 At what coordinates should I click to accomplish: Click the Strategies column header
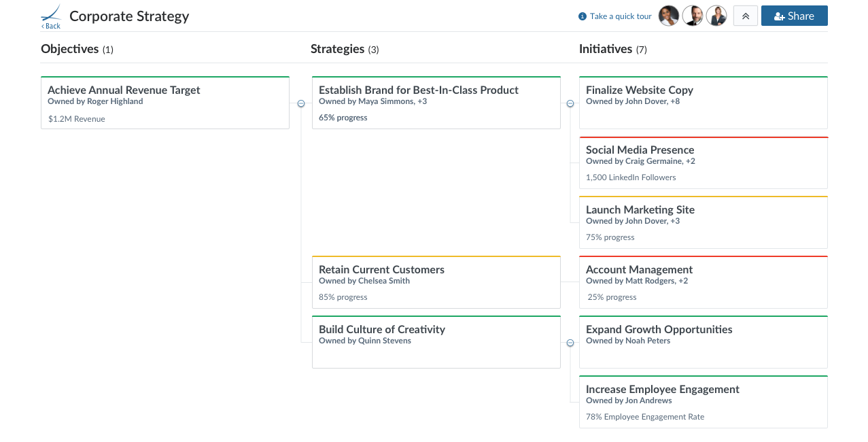345,49
